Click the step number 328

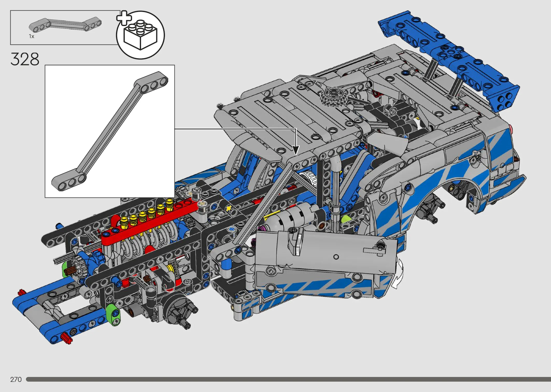point(25,59)
